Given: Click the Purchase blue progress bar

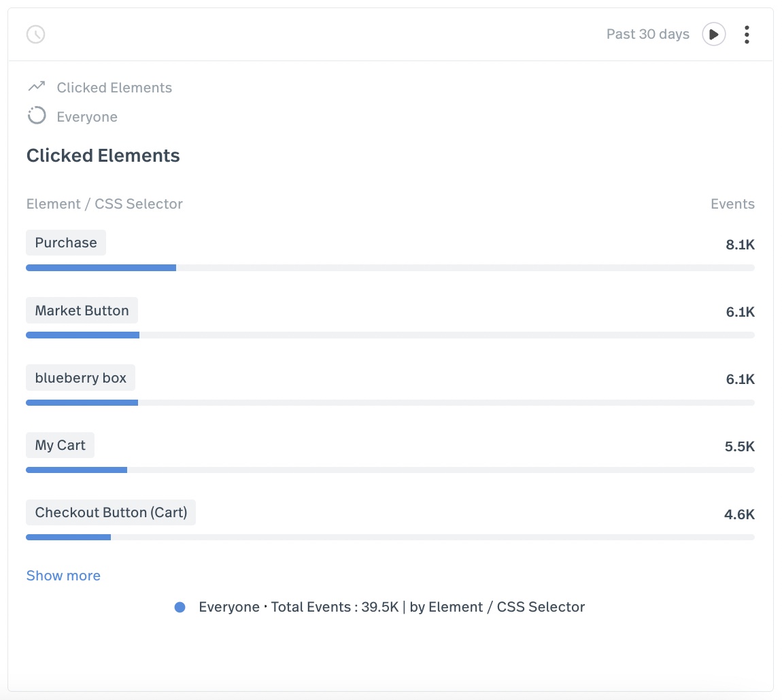Looking at the screenshot, I should coord(101,268).
